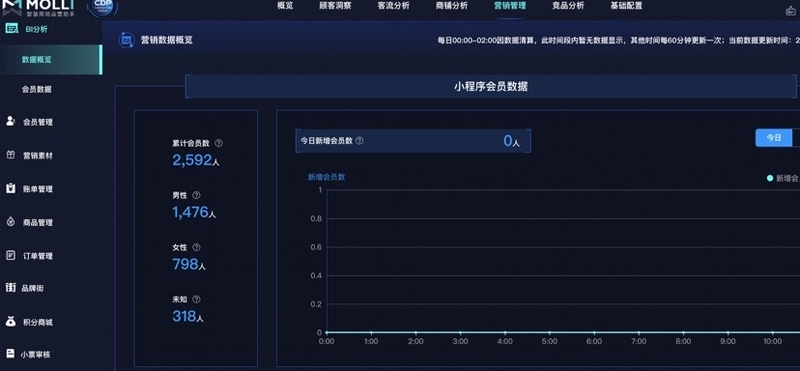Click help icon next to 累计会员数
Screen dimensions: 800x371
pyautogui.click(x=218, y=143)
